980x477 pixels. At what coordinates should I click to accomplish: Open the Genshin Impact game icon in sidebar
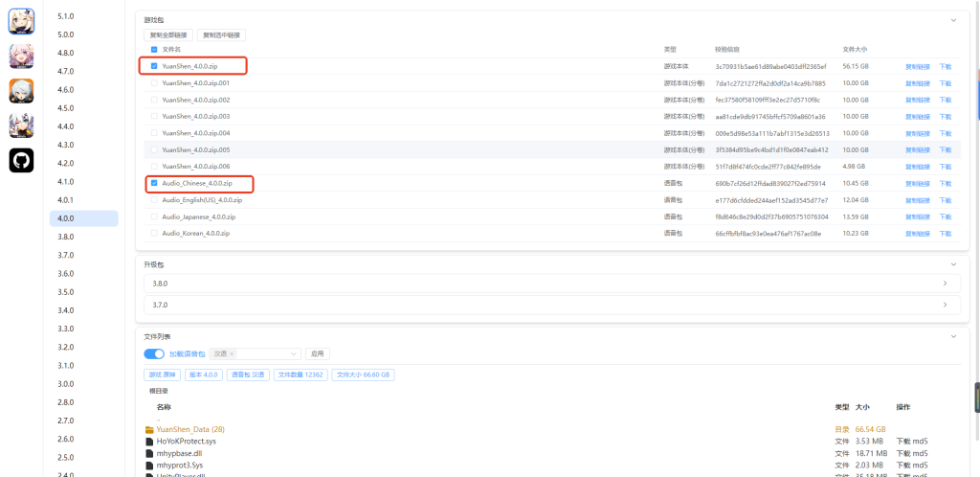[21, 21]
